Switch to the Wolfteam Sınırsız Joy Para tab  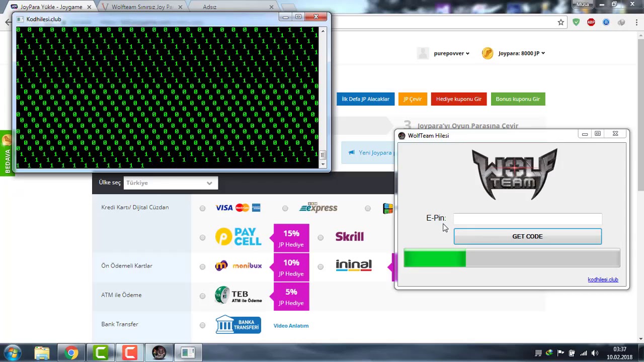(142, 7)
